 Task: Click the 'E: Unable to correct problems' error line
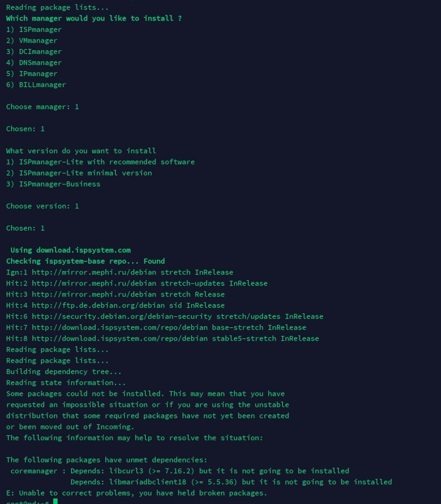pos(137,493)
